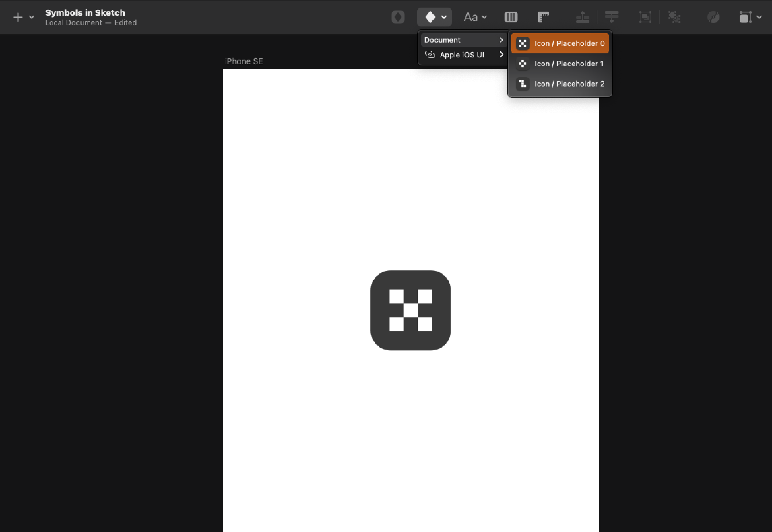Choose Icon / Placeholder 0 symbol

coord(560,43)
